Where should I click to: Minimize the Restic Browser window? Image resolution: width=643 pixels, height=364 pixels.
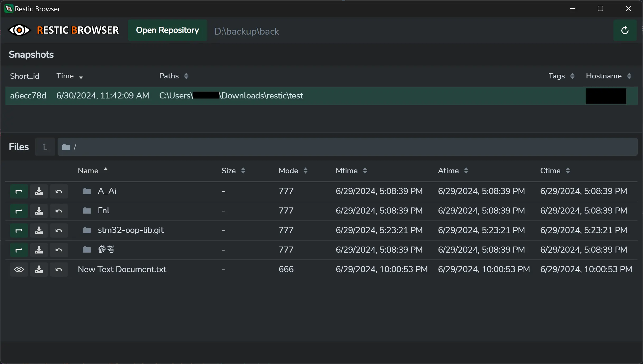coord(573,9)
